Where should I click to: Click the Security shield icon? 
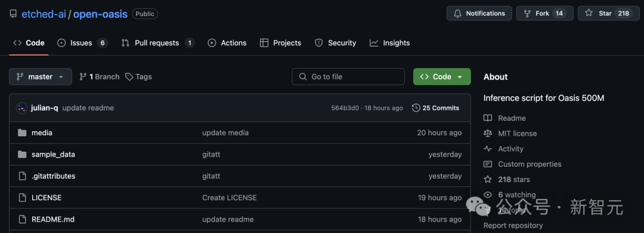318,43
